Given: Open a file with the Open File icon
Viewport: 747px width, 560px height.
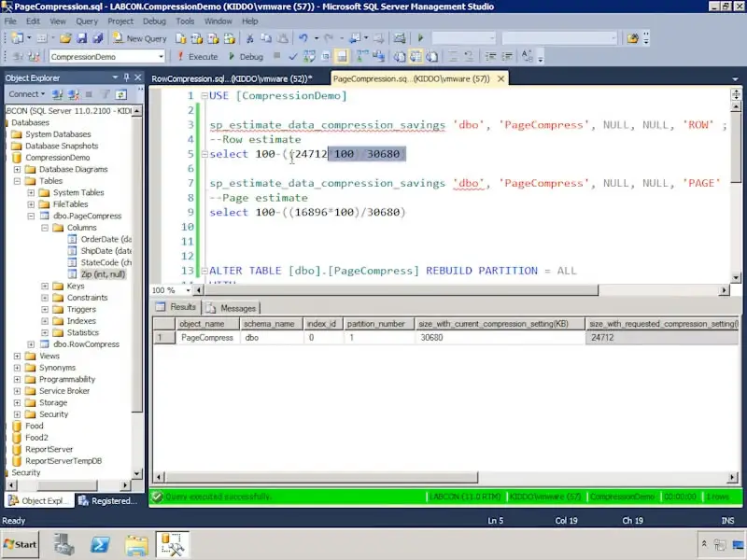Looking at the screenshot, I should [65, 38].
